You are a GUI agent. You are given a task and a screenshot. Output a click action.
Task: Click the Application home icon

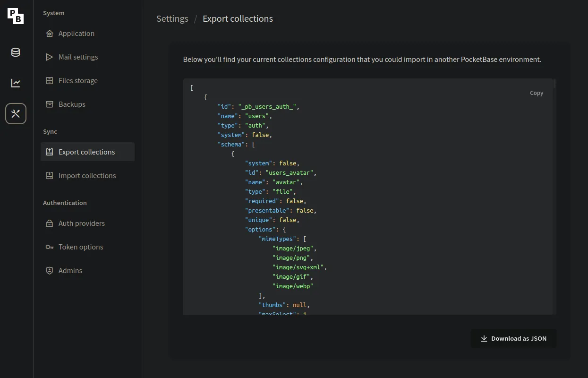click(50, 33)
